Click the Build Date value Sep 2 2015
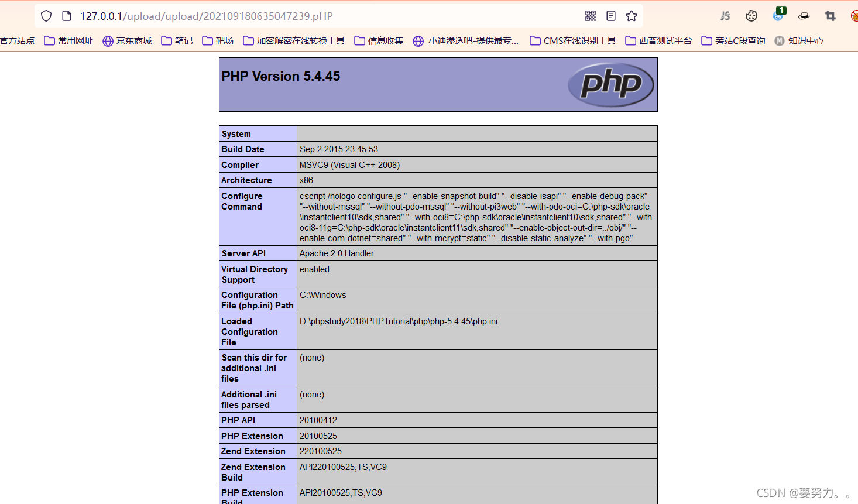Viewport: 858px width, 504px height. pyautogui.click(x=339, y=149)
